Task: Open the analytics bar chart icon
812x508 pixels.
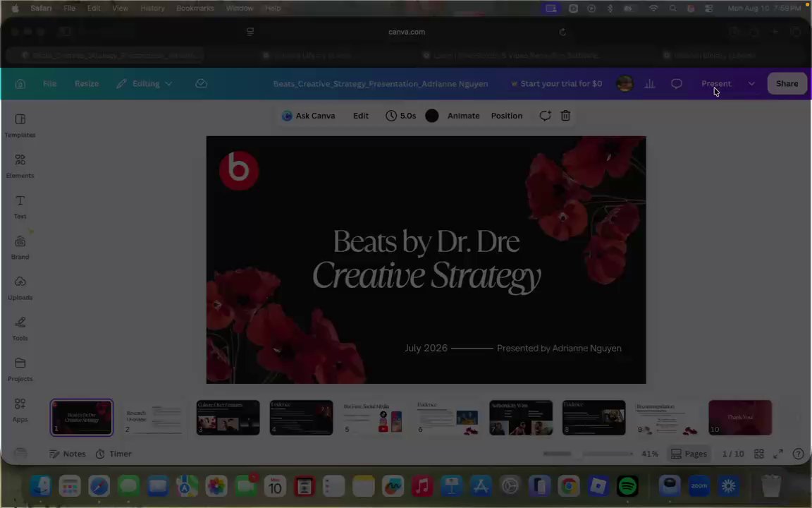Action: pyautogui.click(x=649, y=83)
